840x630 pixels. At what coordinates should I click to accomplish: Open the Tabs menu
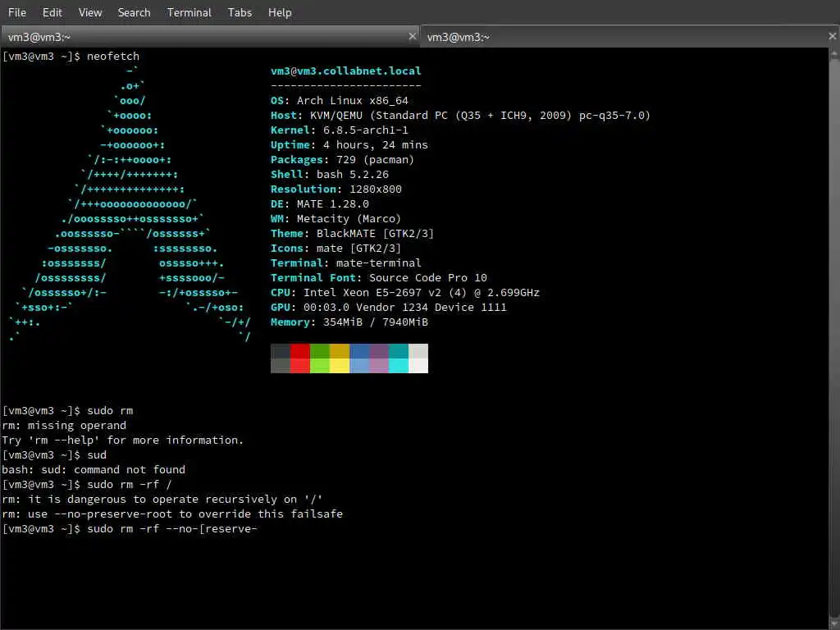pyautogui.click(x=240, y=12)
